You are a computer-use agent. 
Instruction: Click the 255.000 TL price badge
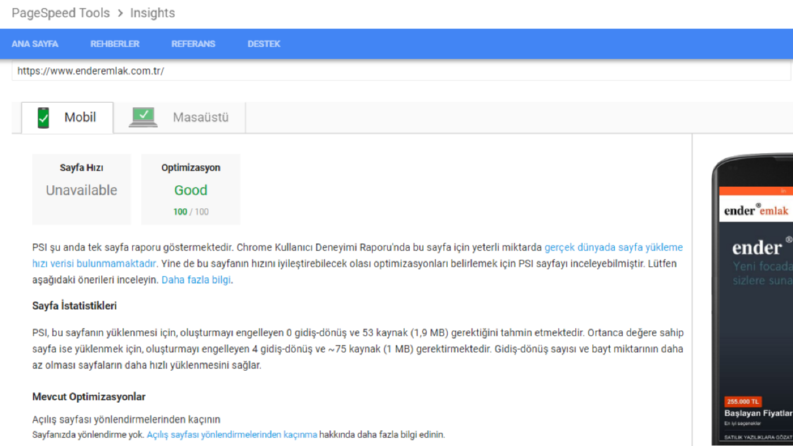pos(743,402)
